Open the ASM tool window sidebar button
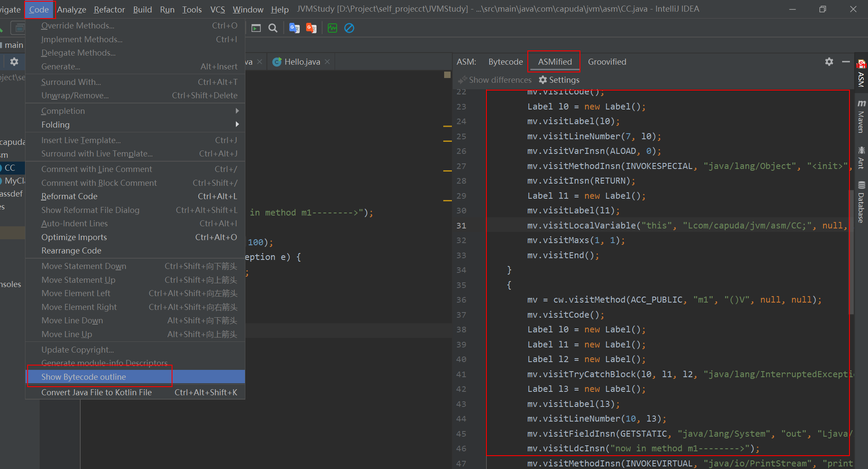 pos(861,74)
